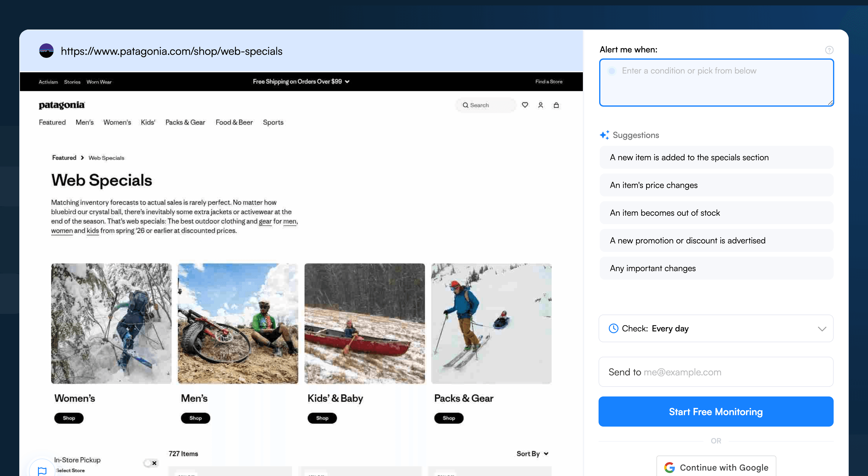Select 'A new item is added to the specials section'
The height and width of the screenshot is (476, 868).
[716, 157]
